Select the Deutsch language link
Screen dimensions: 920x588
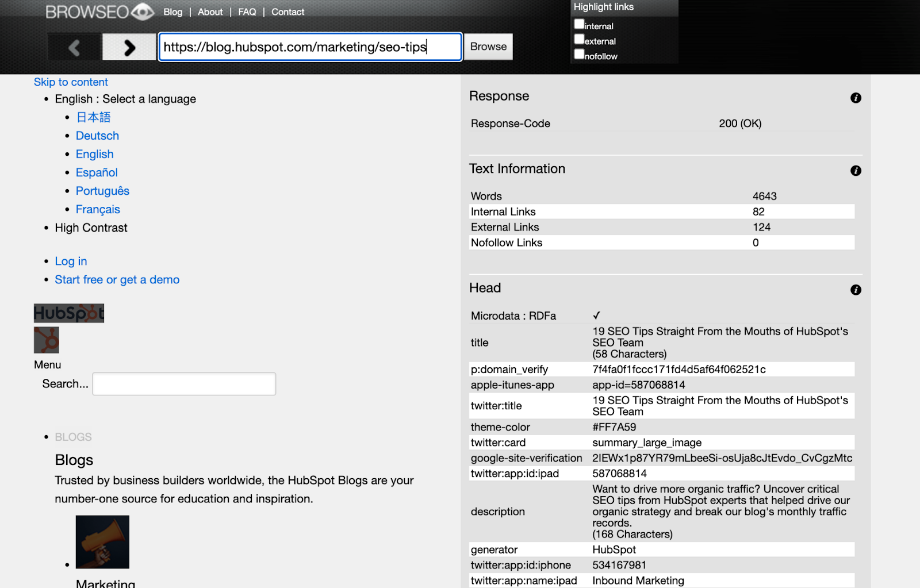(x=97, y=136)
